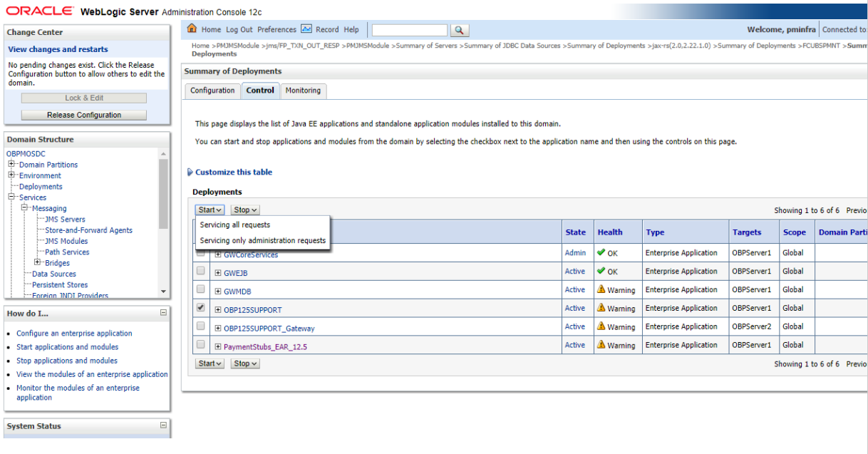The image size is (868, 454).
Task: Click the Home icon in the toolbar
Action: pyautogui.click(x=191, y=29)
